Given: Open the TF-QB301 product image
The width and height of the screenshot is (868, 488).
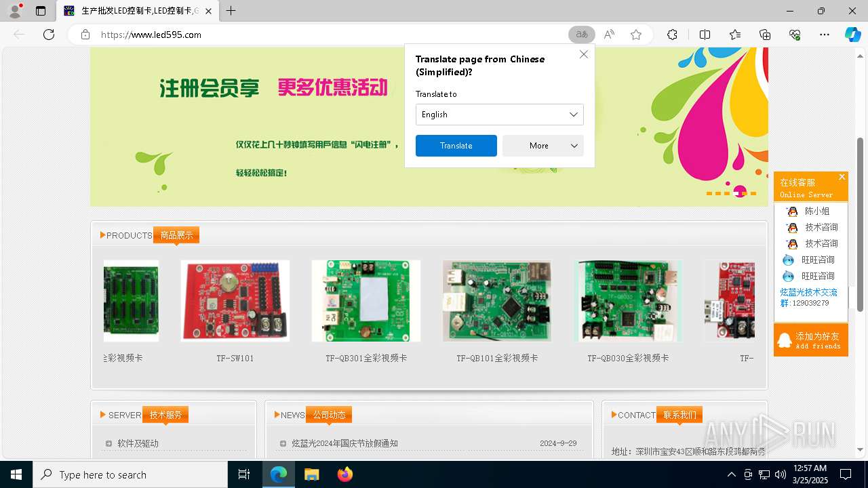Looking at the screenshot, I should [x=366, y=301].
